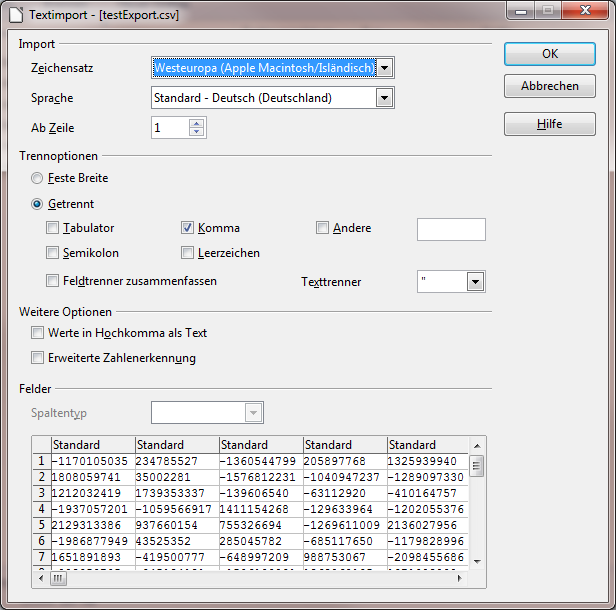Expand the Sprache dropdown

pos(385,98)
